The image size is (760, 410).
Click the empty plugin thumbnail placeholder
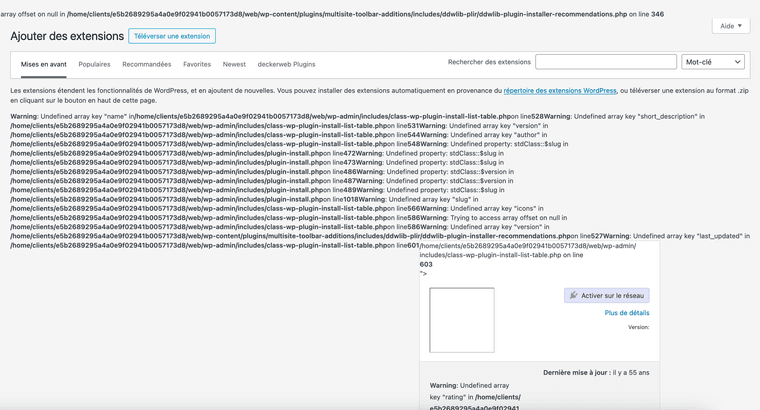[461, 320]
